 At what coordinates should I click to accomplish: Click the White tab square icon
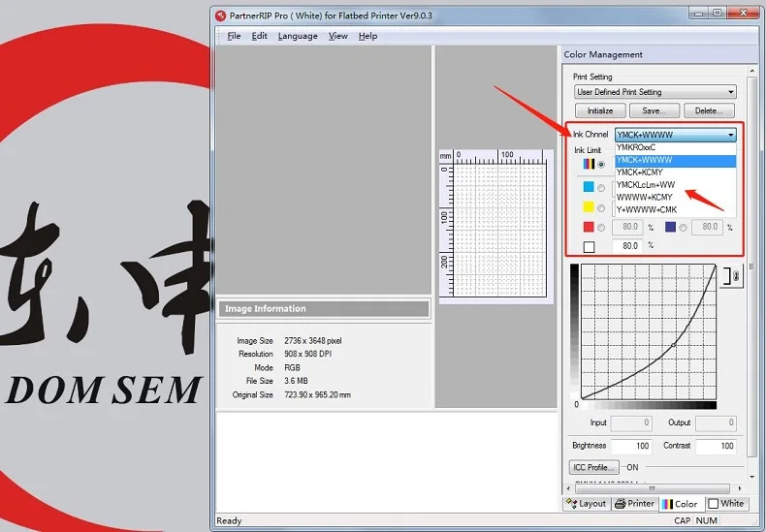click(x=714, y=504)
